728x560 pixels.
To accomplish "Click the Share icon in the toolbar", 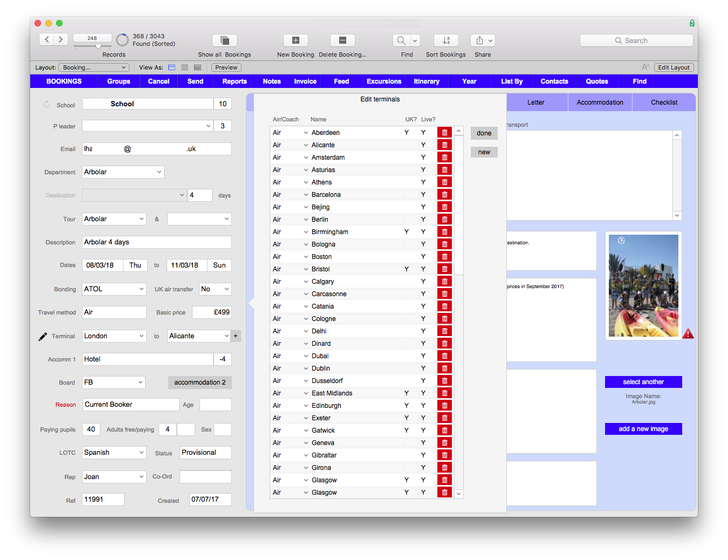I will (x=479, y=40).
